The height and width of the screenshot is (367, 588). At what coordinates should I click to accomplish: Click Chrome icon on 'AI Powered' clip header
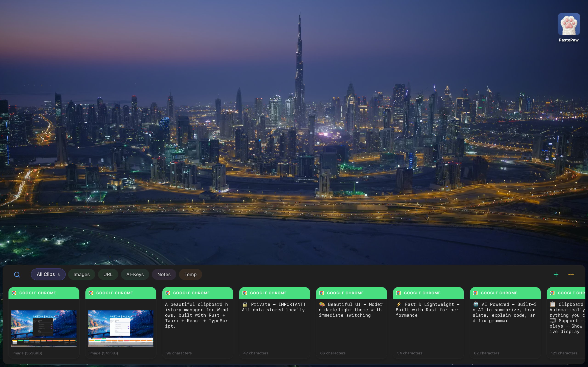(475, 293)
